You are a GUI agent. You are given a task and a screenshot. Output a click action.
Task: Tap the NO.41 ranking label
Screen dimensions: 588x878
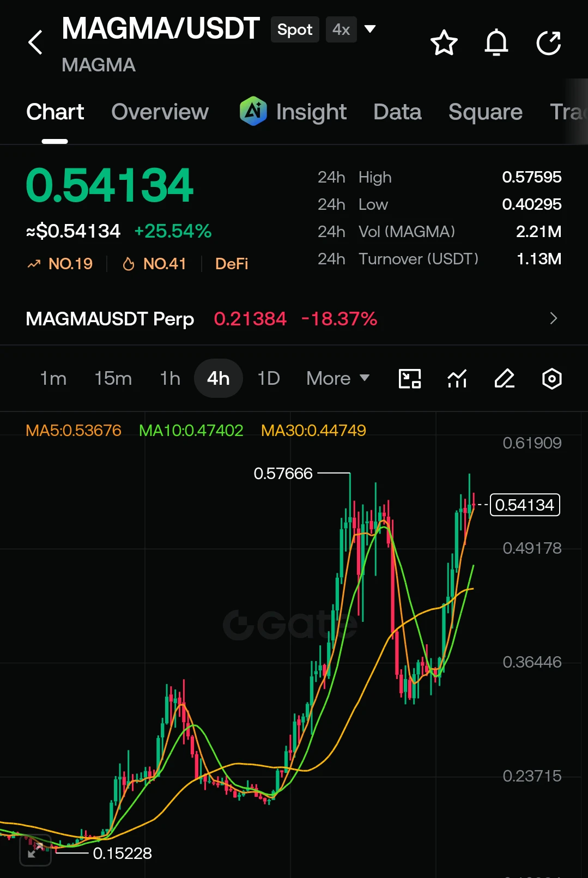(165, 264)
